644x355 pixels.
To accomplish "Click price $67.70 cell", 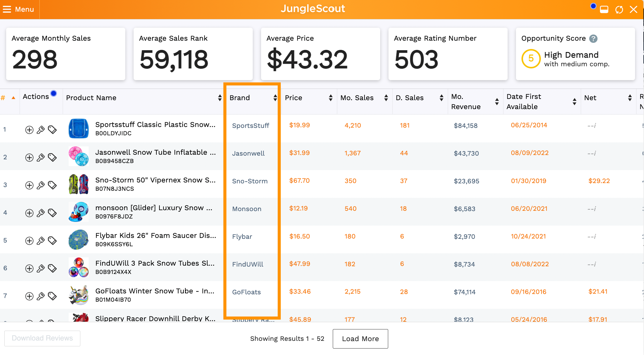I will coord(300,181).
